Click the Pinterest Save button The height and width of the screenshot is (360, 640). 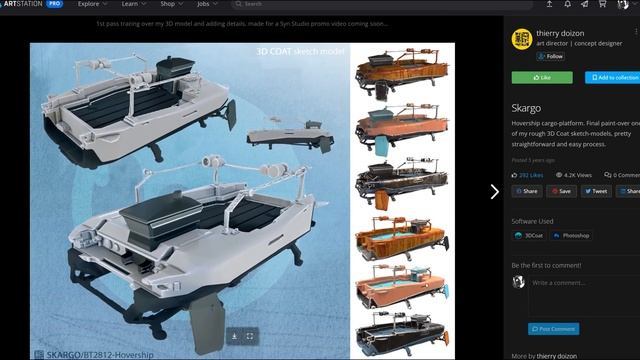[x=561, y=191]
